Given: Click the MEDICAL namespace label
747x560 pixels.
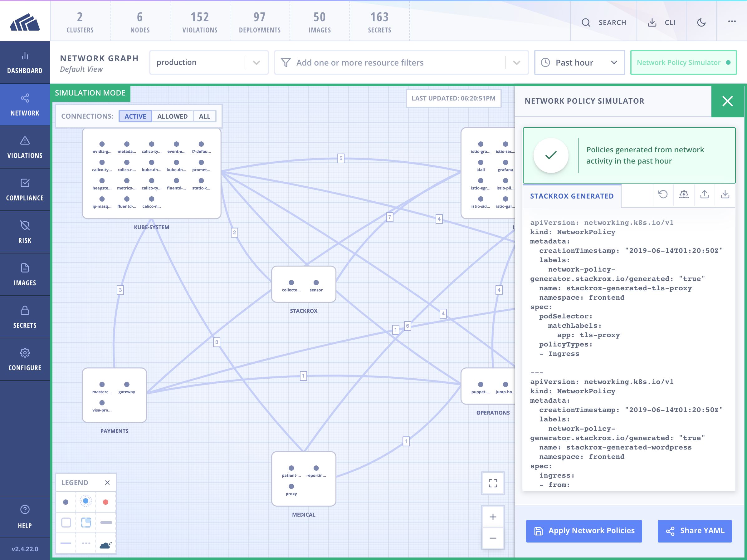Looking at the screenshot, I should click(x=304, y=515).
